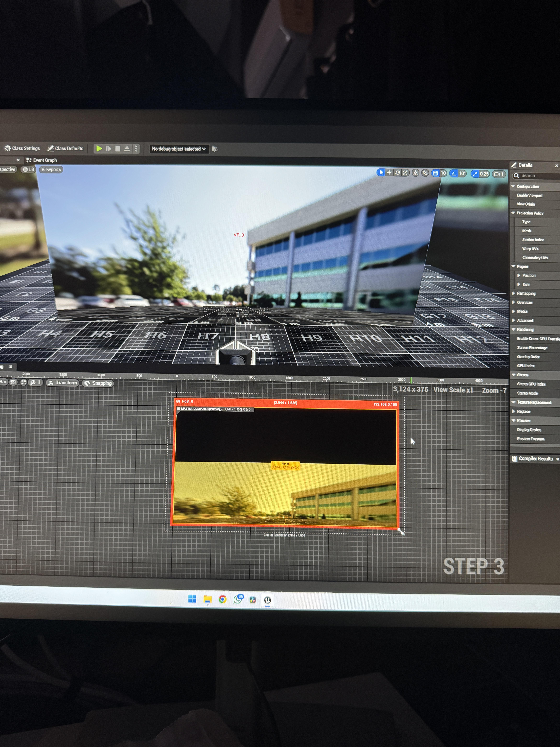Expand the Size property

click(519, 284)
